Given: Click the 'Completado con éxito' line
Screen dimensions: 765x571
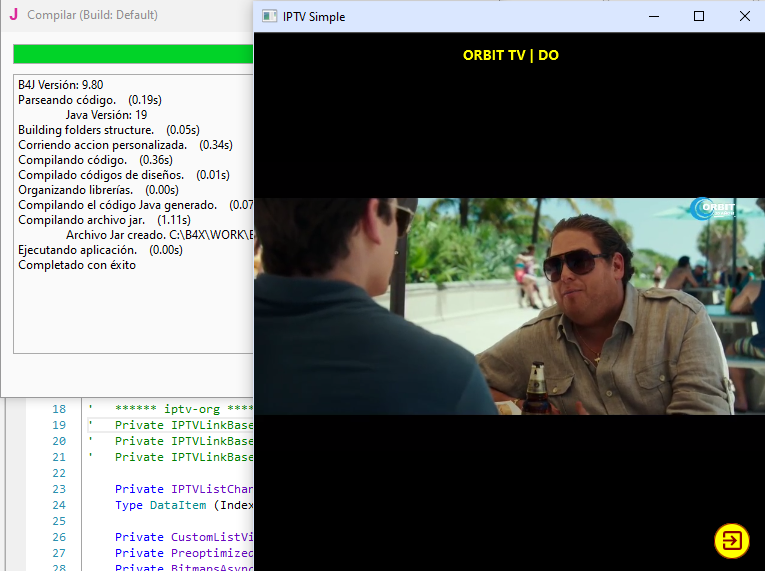Looking at the screenshot, I should coord(77,265).
